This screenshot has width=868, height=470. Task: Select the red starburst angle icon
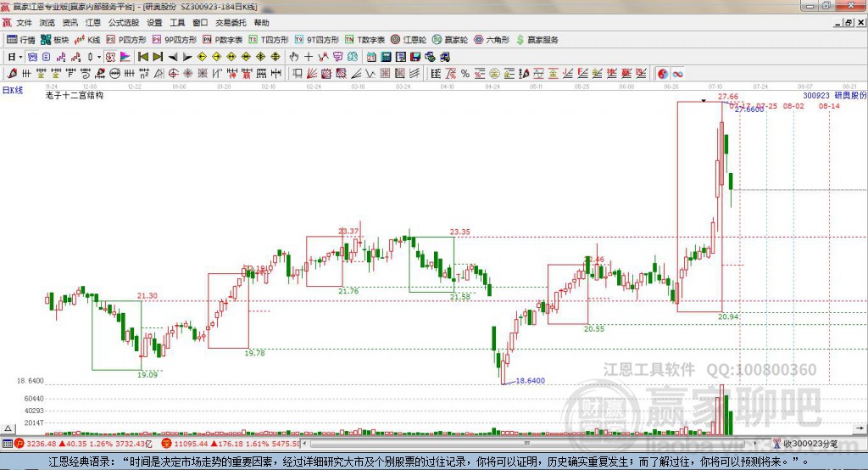pos(187,73)
